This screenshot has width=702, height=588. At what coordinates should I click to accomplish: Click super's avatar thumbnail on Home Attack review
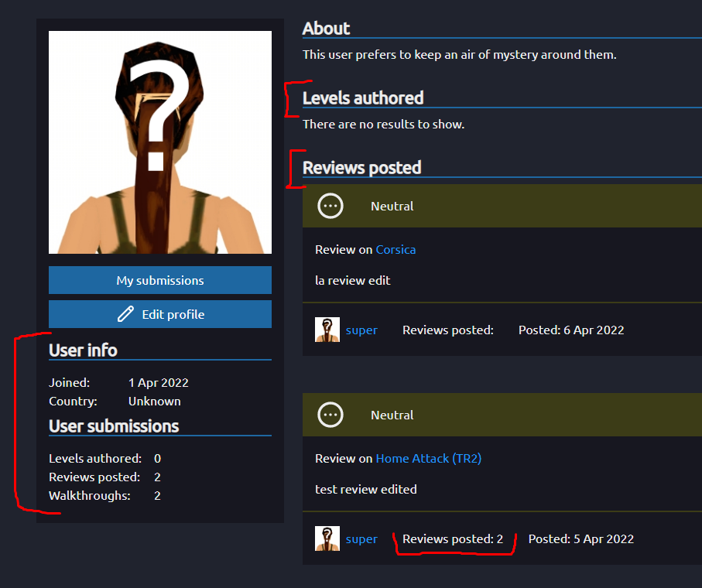coord(327,538)
